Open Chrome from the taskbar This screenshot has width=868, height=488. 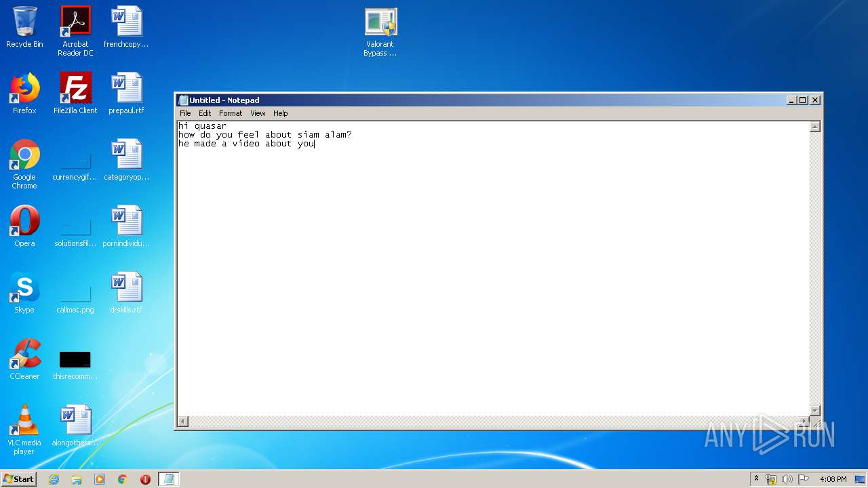(x=123, y=479)
